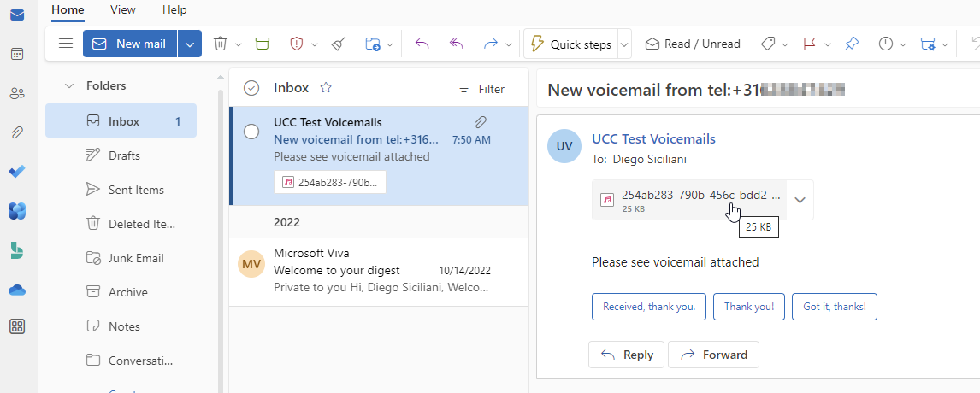Image resolution: width=980 pixels, height=393 pixels.
Task: Send suggested reply "Got it, thanks!"
Action: tap(835, 307)
